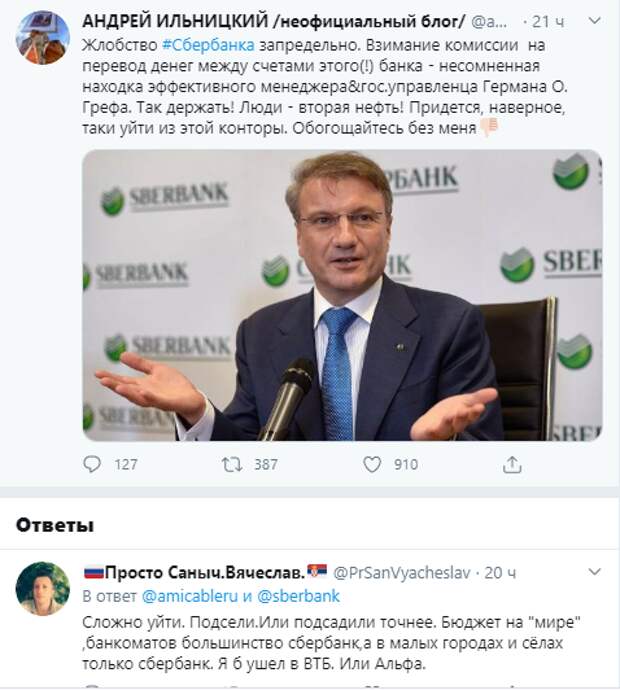
Task: Click the 910 likes count
Action: [405, 464]
